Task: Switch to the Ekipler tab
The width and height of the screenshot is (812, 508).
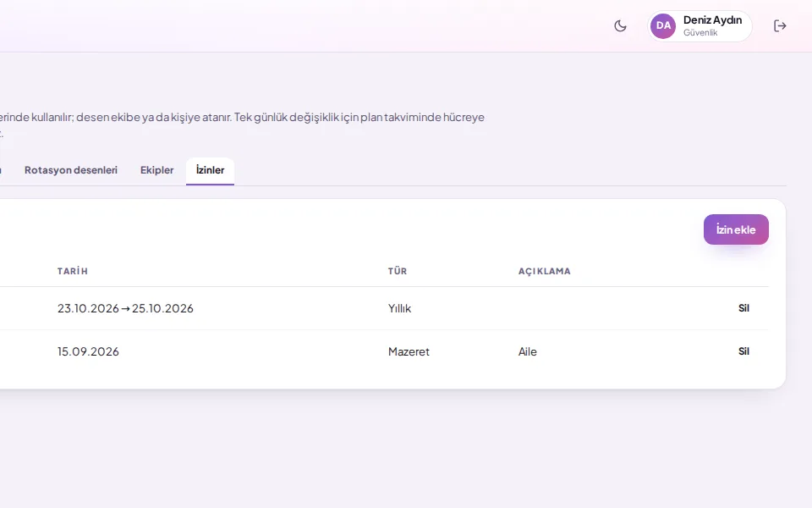Action: tap(157, 170)
